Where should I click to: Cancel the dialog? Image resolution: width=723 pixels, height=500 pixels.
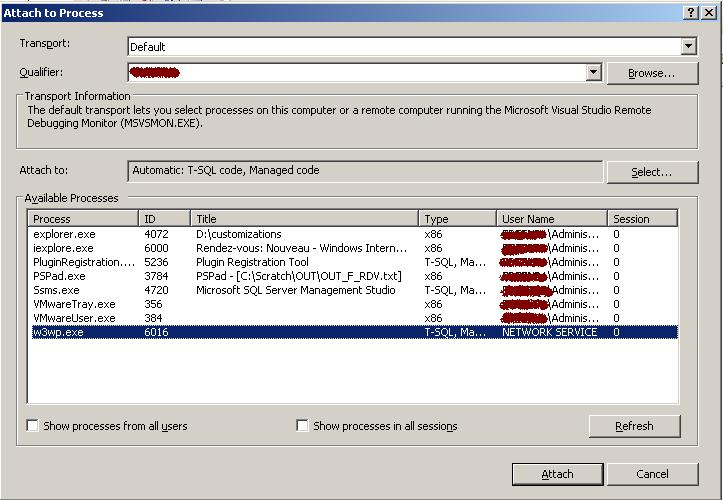click(x=652, y=474)
